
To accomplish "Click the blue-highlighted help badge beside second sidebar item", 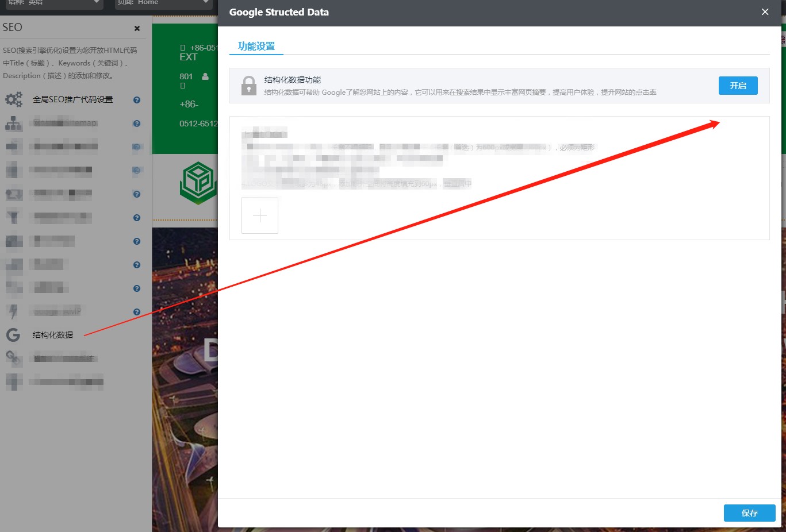I will tap(136, 147).
